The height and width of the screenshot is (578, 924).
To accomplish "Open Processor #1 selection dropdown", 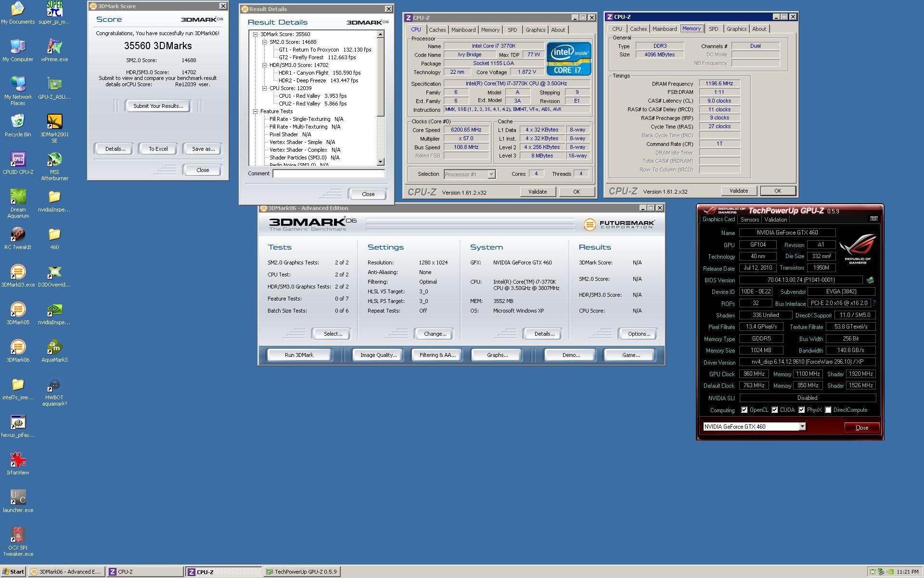I will (491, 174).
